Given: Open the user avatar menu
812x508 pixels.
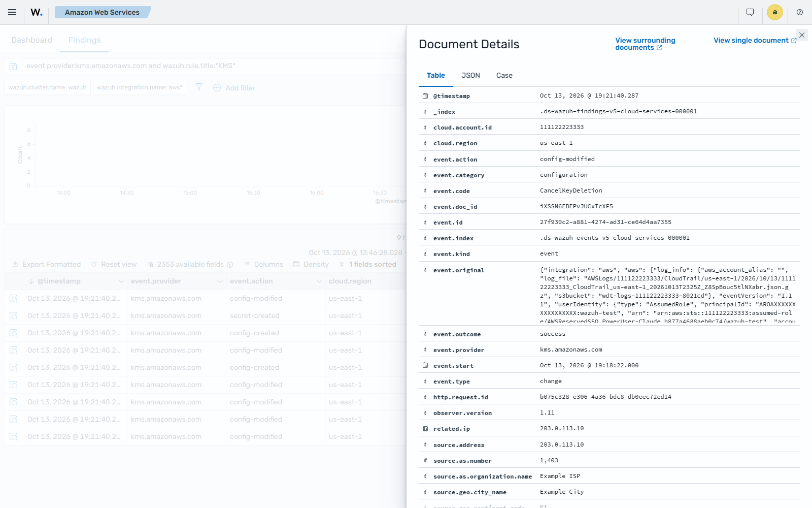Looking at the screenshot, I should 775,12.
